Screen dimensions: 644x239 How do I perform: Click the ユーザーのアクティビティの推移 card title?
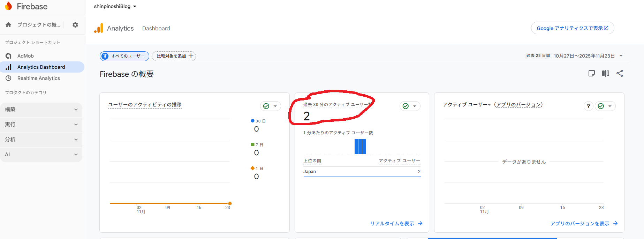coord(145,105)
